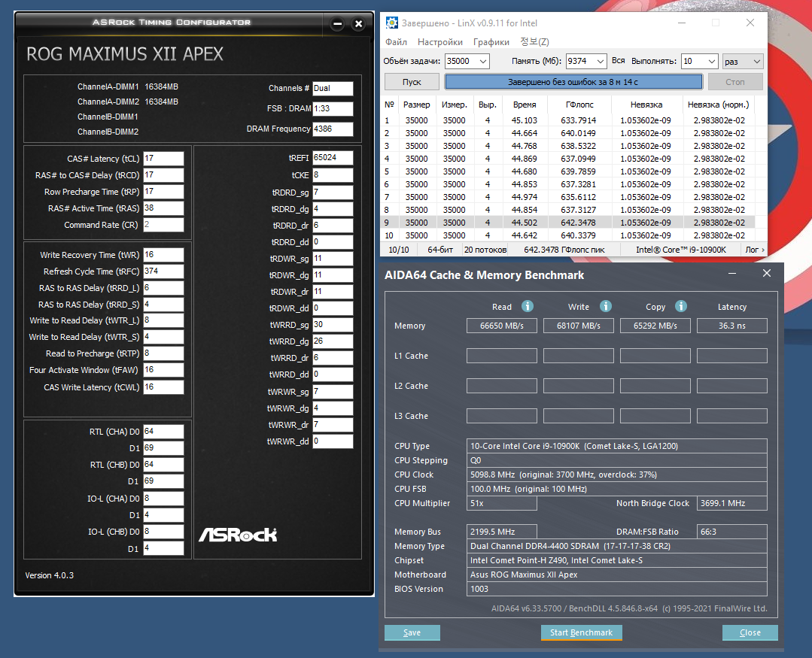Open the Графики menu in LinX
Viewport: 812px width, 658px height.
pos(491,42)
